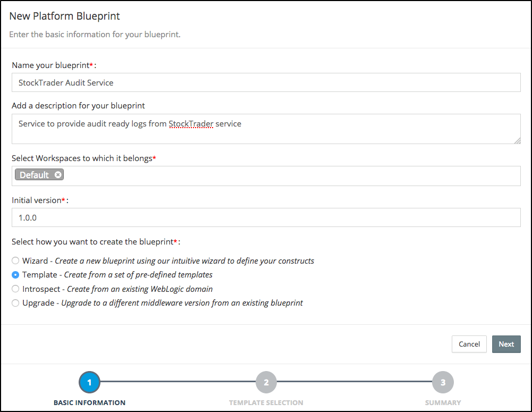Select the Wizard radio option
This screenshot has height=412, width=532.
(x=15, y=261)
